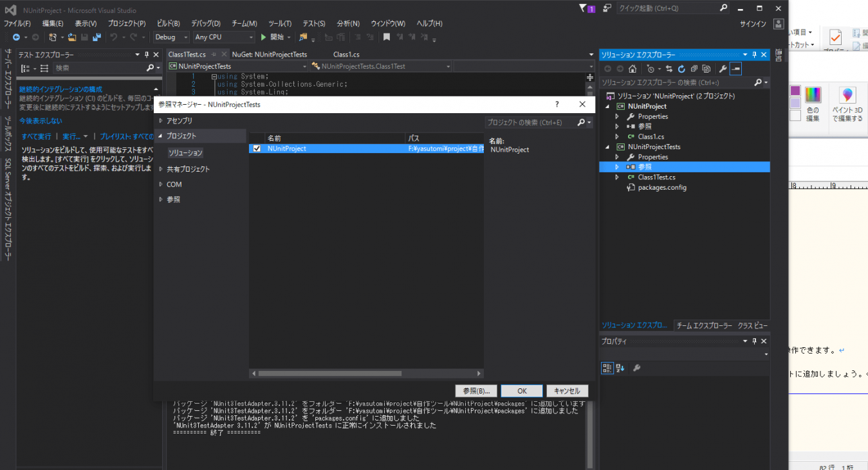Toggle the alphabetical sort in Properties panel
Viewport: 868px width, 470px height.
(x=620, y=368)
